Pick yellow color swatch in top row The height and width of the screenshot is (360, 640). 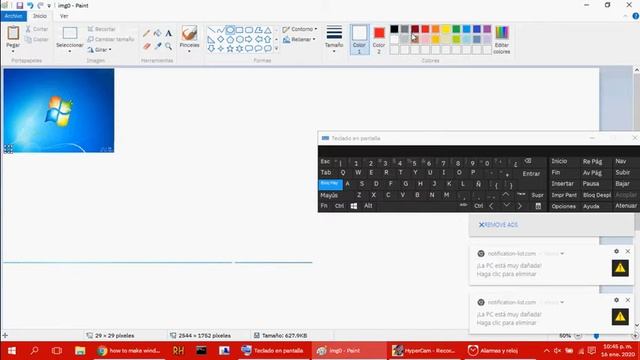pyautogui.click(x=446, y=29)
